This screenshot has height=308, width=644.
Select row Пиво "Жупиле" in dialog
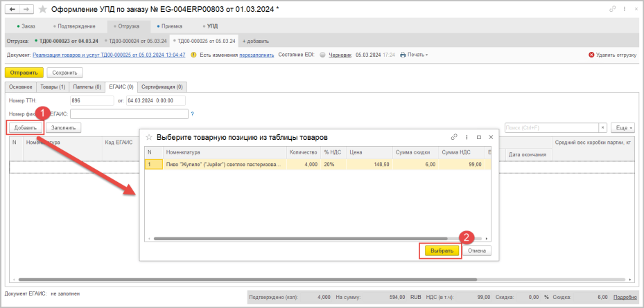[318, 165]
